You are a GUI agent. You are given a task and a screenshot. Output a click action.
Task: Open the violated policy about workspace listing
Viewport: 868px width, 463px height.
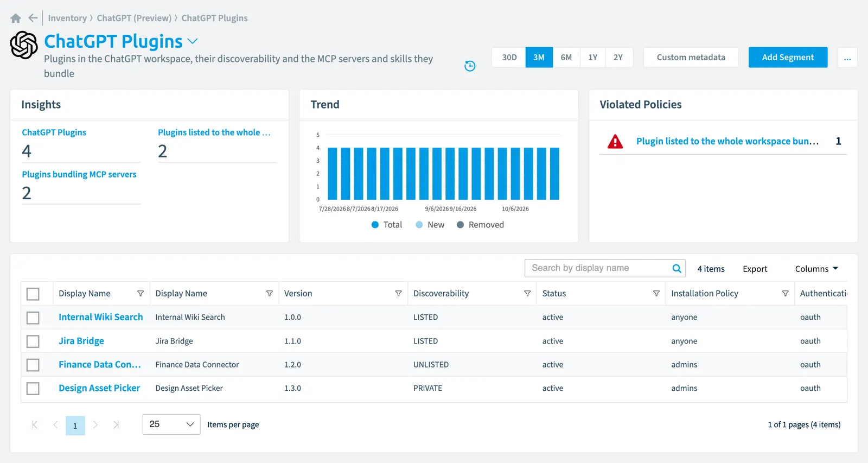727,141
